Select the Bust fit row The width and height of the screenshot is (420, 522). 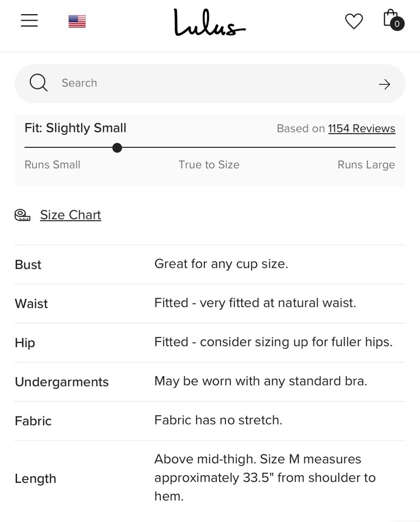[x=210, y=264]
